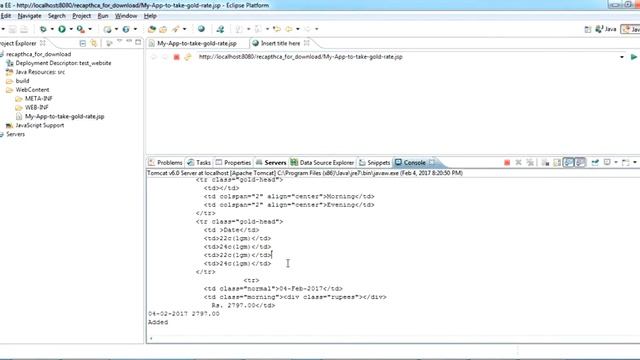Switch to the Problems tab
The width and height of the screenshot is (640, 360).
coord(165,162)
